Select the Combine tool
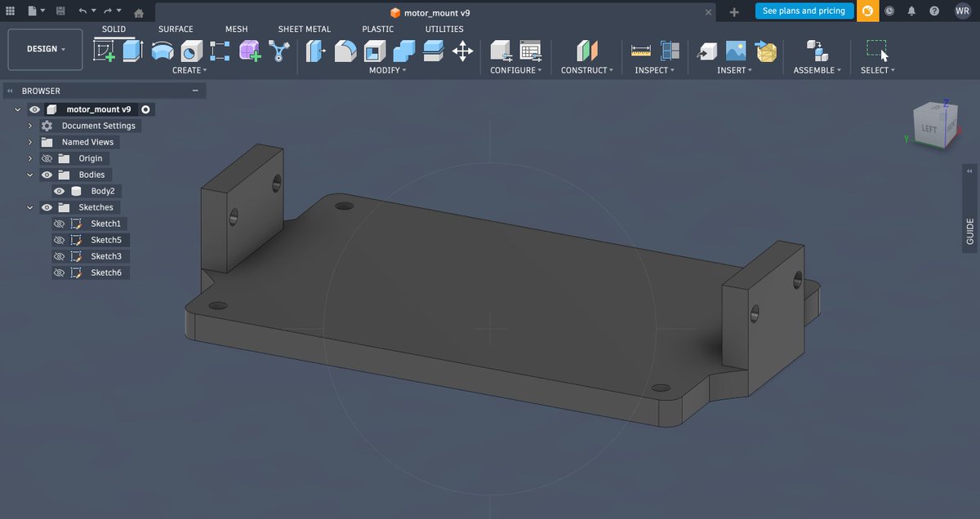 point(403,51)
